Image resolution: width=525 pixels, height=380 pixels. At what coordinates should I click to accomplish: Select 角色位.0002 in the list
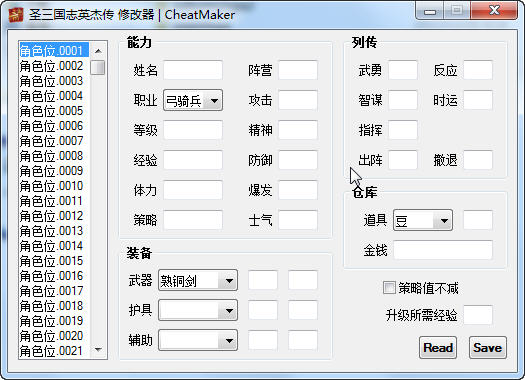coord(54,66)
